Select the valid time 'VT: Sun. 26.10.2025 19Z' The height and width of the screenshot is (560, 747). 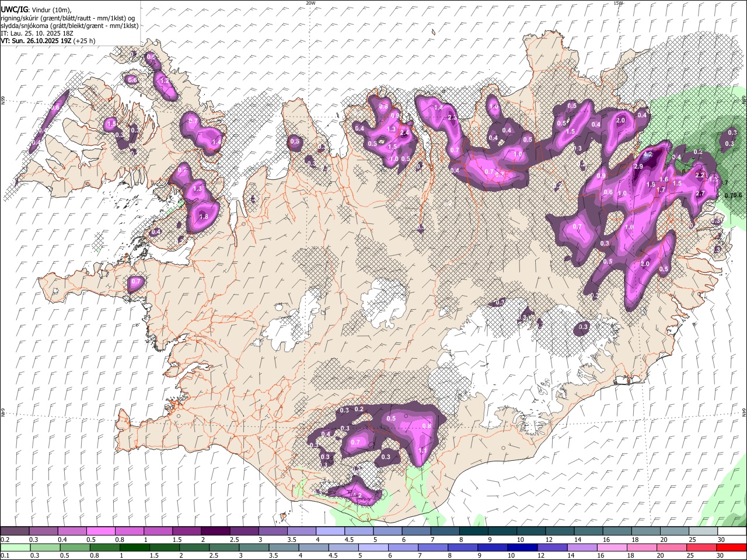[x=36, y=41]
